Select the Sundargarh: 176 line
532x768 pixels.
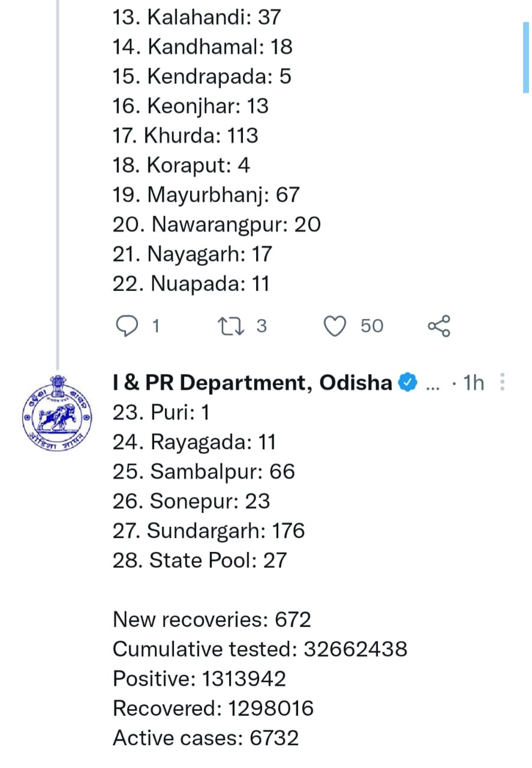click(209, 531)
